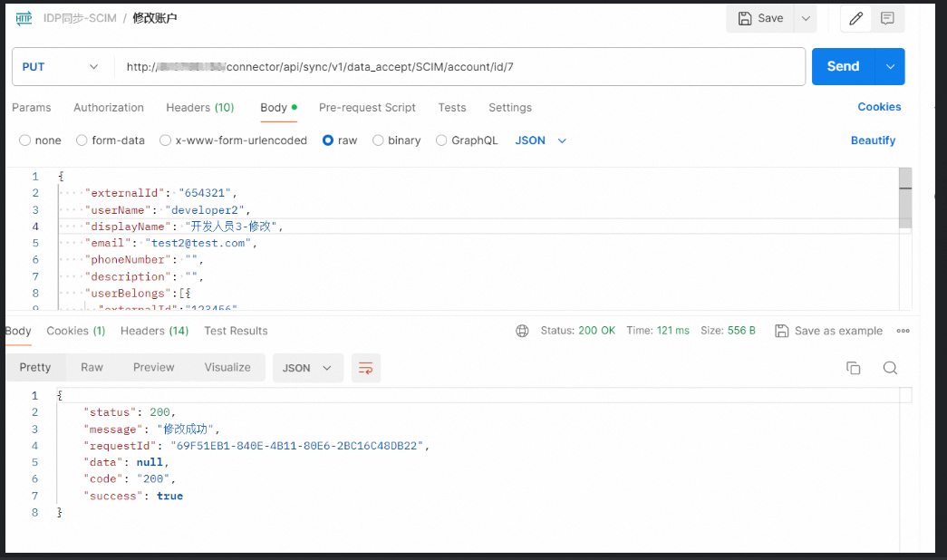Click the wrap lines icon in response

tap(366, 368)
